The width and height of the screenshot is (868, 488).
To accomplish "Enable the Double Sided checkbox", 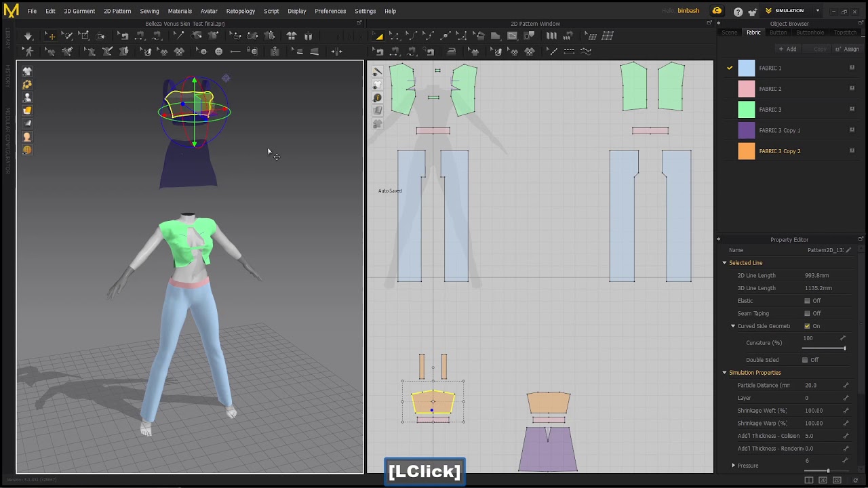I will pyautogui.click(x=805, y=360).
